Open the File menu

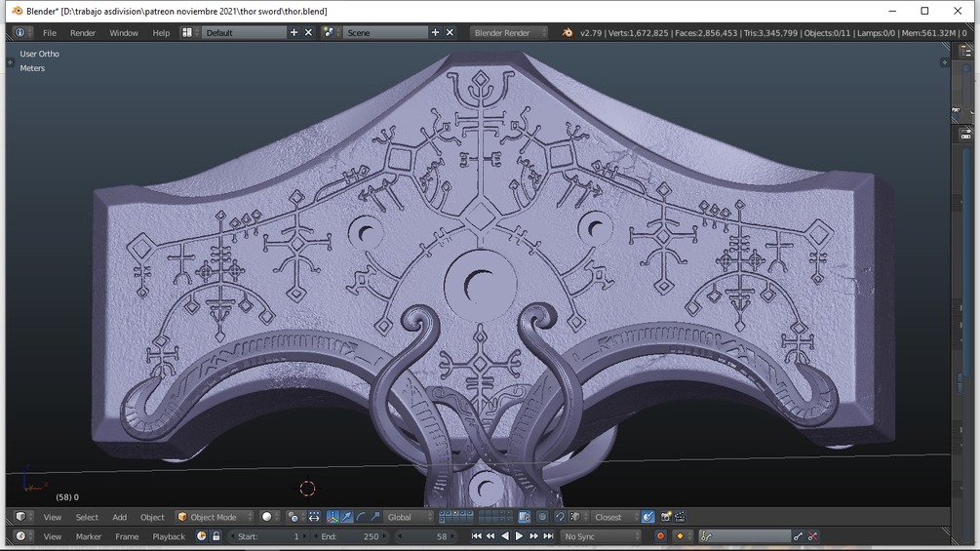pos(50,32)
